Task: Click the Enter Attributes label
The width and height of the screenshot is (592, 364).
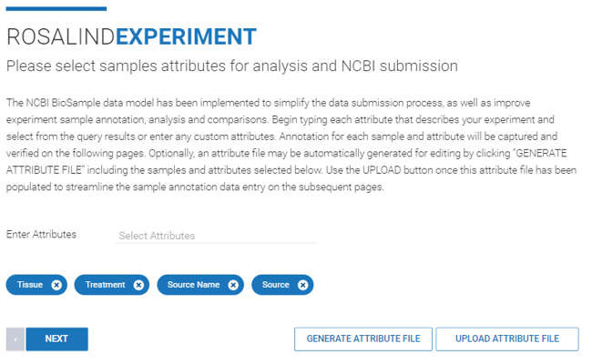Action: point(41,234)
